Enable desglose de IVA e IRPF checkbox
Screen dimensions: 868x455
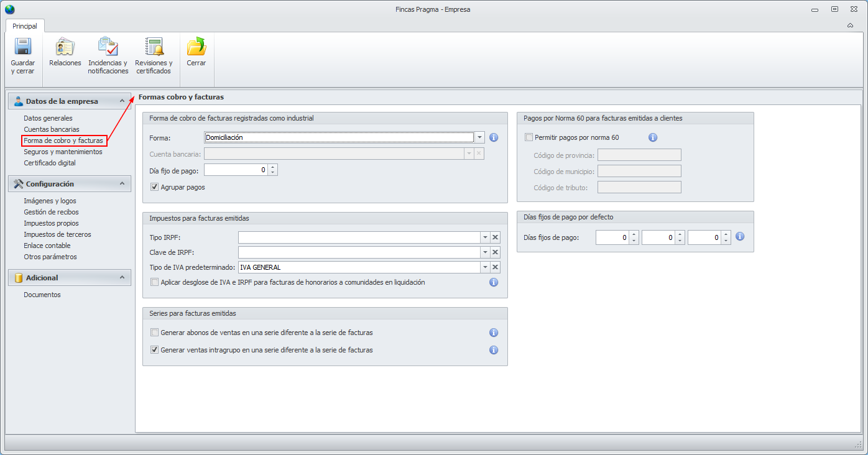155,282
